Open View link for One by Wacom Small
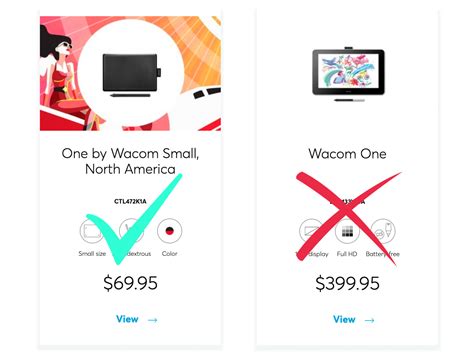Image resolution: width=474 pixels, height=361 pixels. pos(127,319)
